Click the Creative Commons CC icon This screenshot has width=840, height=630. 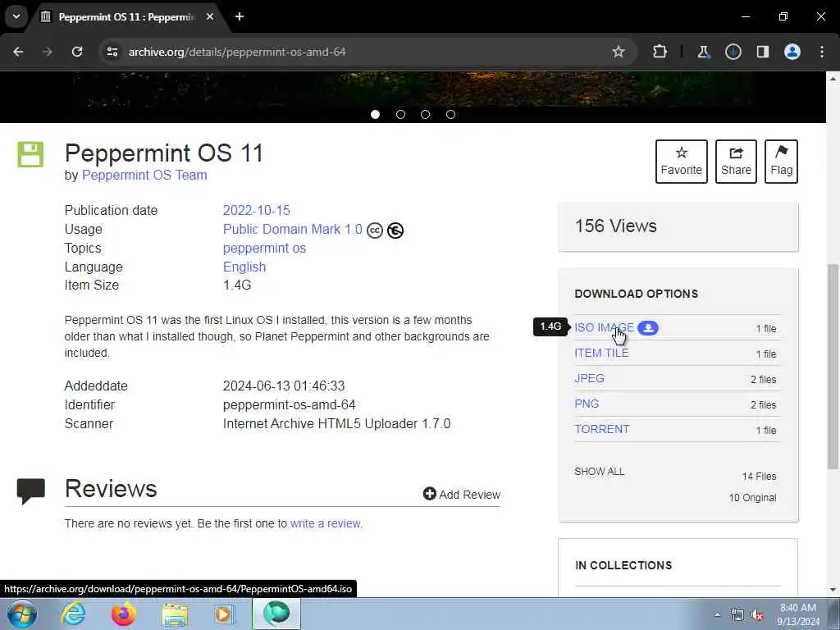click(x=374, y=231)
